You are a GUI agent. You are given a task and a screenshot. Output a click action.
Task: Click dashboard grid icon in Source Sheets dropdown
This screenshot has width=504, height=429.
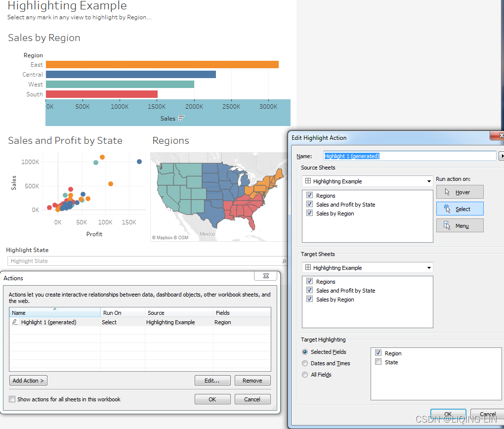click(308, 181)
